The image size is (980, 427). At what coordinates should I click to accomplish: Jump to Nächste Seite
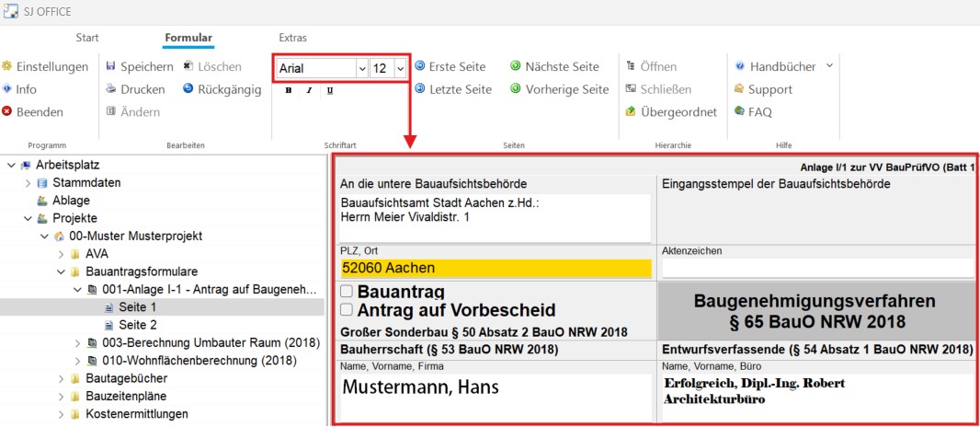click(516, 66)
